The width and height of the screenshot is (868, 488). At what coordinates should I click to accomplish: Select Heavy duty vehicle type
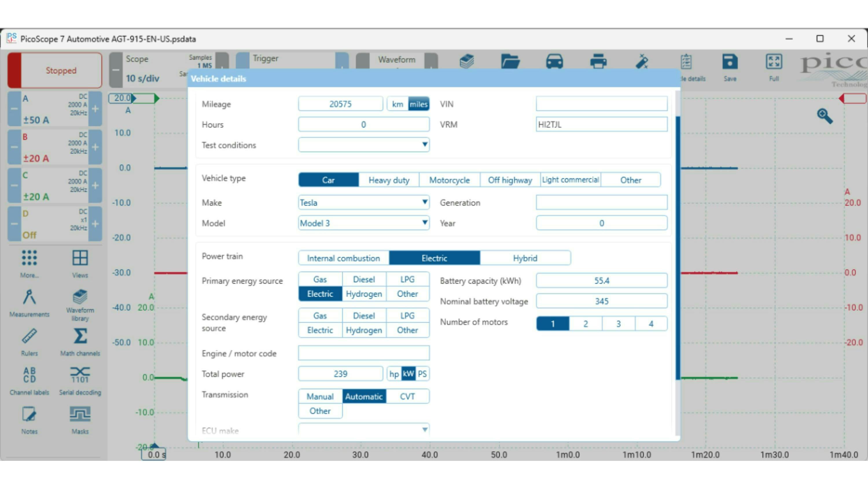389,180
